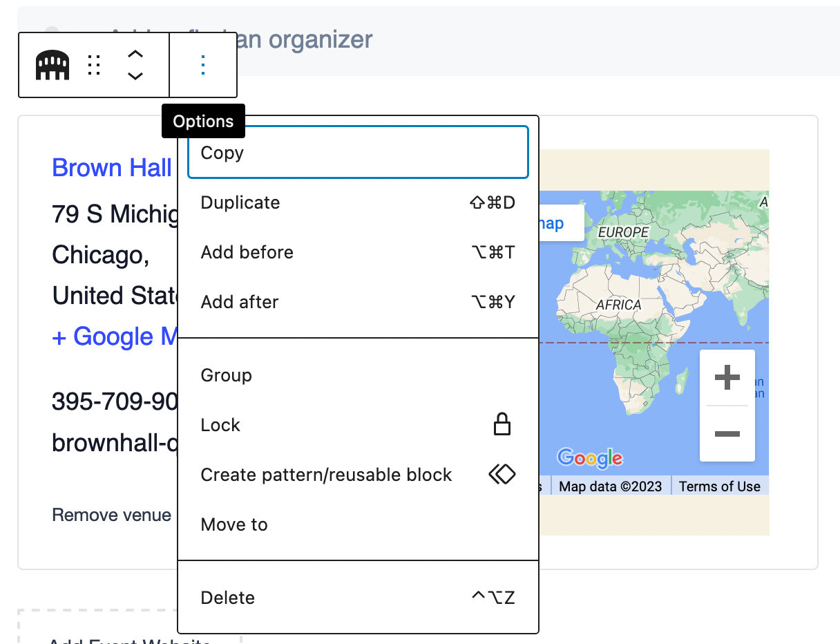The width and height of the screenshot is (840, 644).
Task: Click the lock padlock icon
Action: point(502,424)
